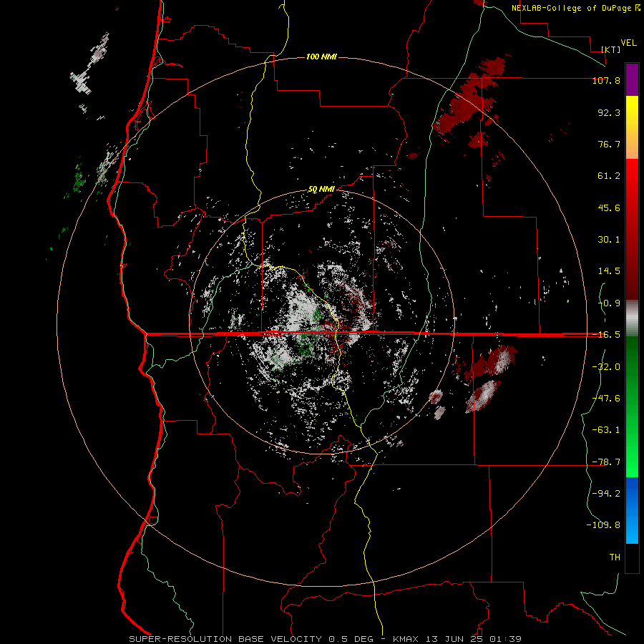Select the 92.3 scale value

pos(609,112)
